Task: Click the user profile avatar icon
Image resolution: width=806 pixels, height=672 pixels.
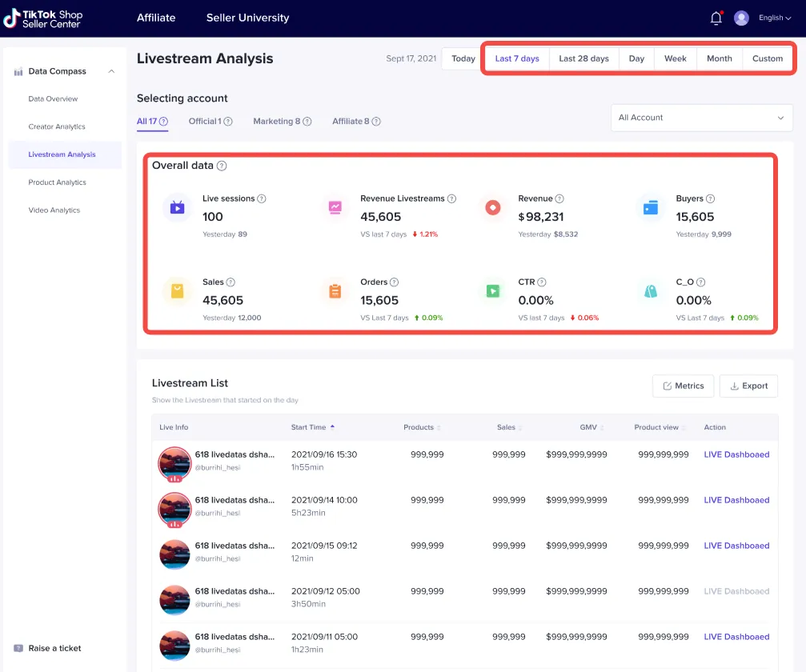Action: coord(741,18)
